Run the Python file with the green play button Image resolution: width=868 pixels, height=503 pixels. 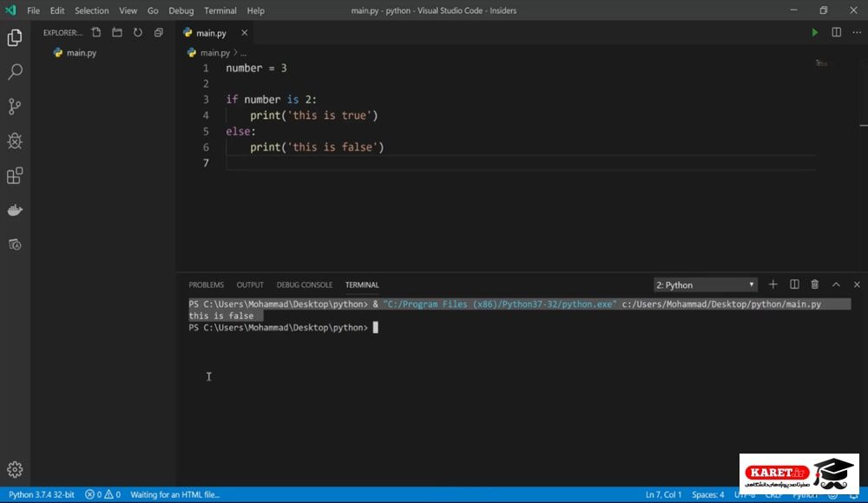pos(815,33)
